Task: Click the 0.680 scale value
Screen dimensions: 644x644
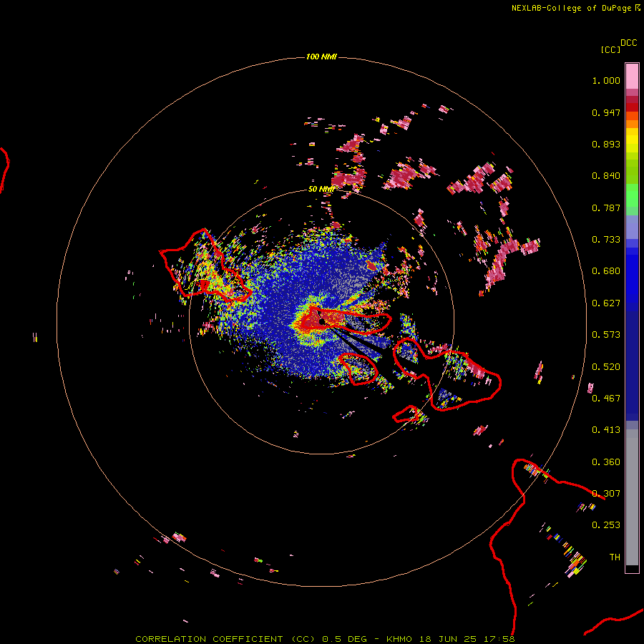Action: pos(606,271)
